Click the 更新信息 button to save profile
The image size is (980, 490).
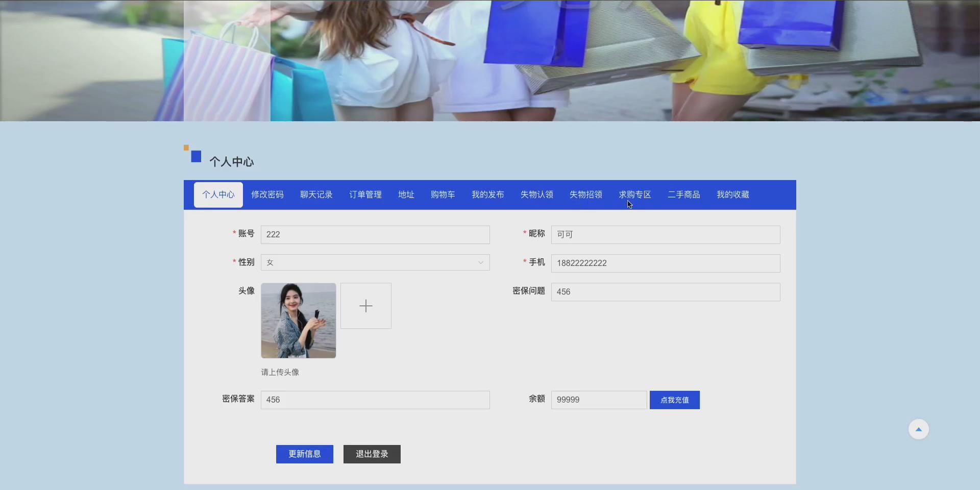click(304, 454)
